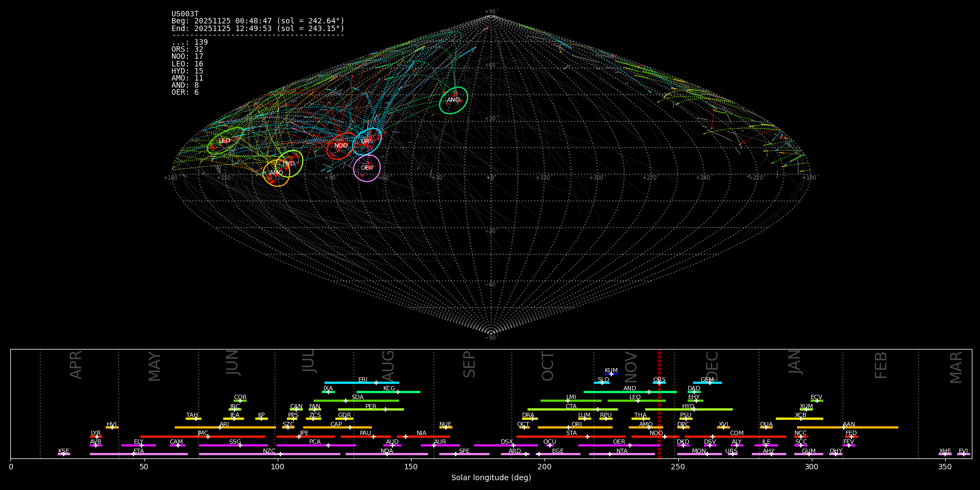The height and width of the screenshot is (490, 980).
Task: Click the LYR shower label in timeline
Action: pyautogui.click(x=96, y=433)
